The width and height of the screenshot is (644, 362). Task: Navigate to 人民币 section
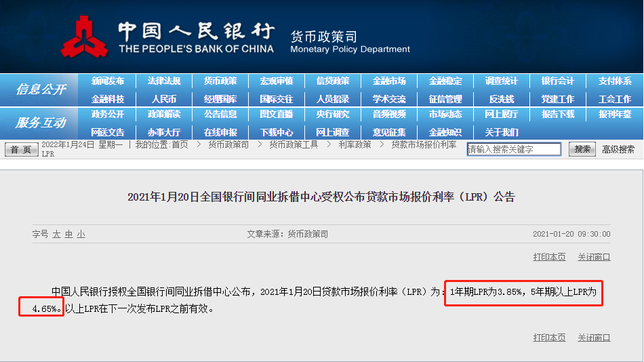(164, 99)
